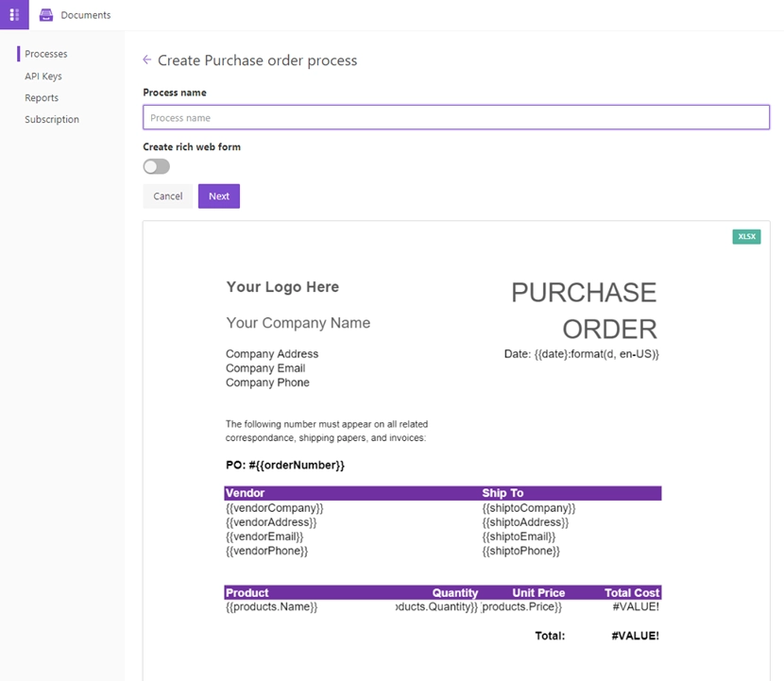Screen dimensions: 784x681
Task: Click the date format placeholder in the preview
Action: 581,354
